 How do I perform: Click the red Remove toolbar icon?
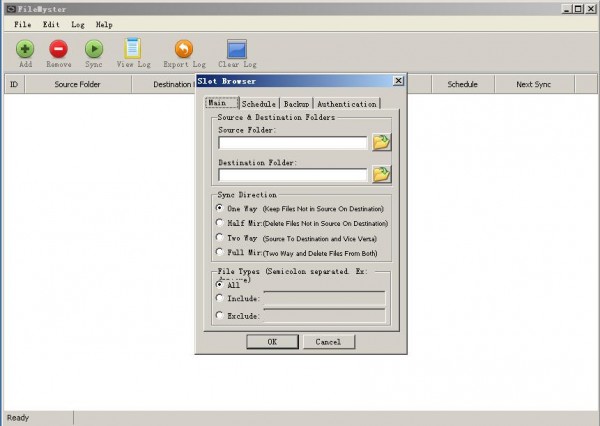point(59,48)
